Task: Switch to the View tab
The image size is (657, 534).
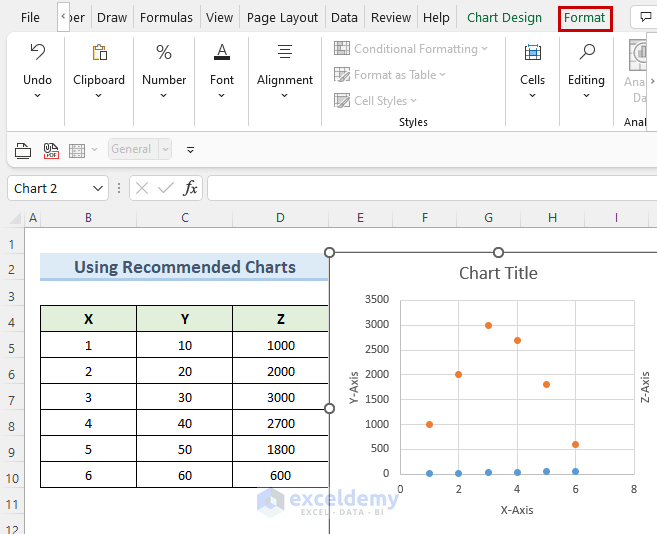Action: (219, 18)
